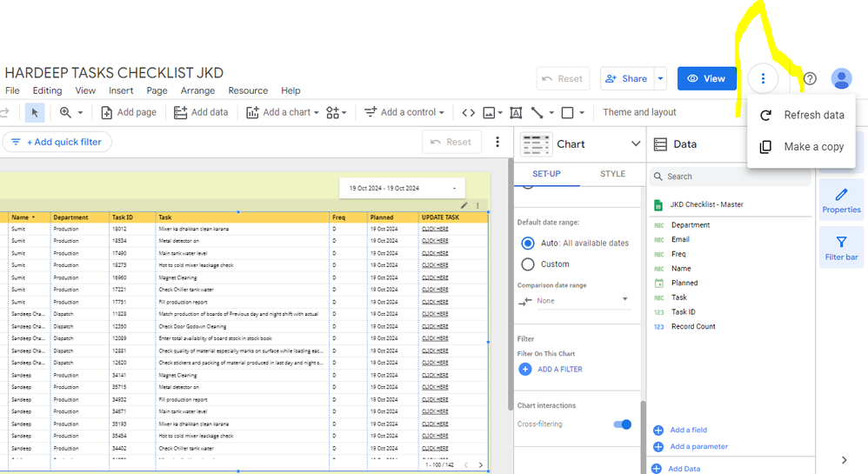The height and width of the screenshot is (474, 868).
Task: Sort table by Name column header
Action: pyautogui.click(x=22, y=217)
